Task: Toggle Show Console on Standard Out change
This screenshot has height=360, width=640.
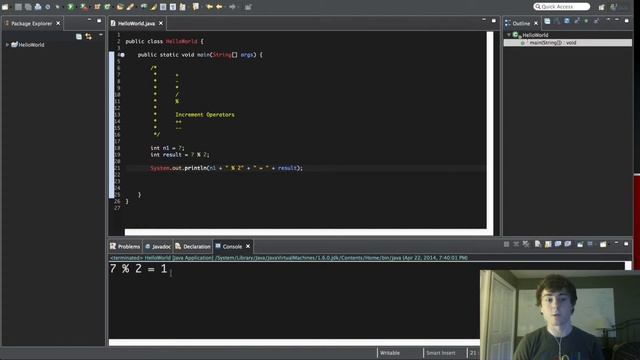Action: 558,244
